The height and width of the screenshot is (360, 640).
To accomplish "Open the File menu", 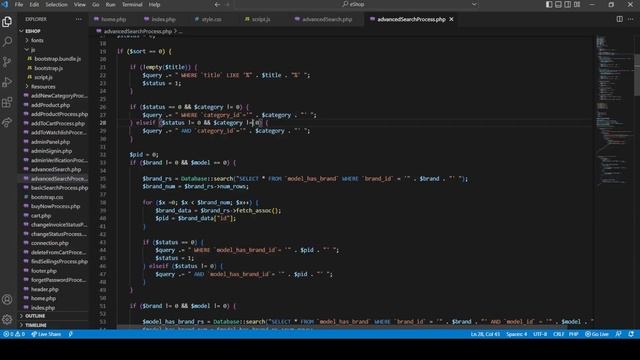I will [19, 4].
